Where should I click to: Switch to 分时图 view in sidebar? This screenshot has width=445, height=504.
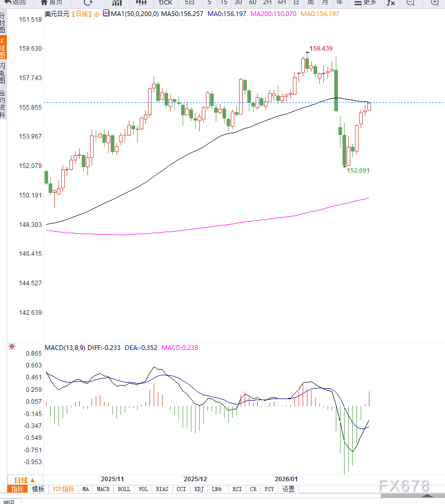coord(3,23)
